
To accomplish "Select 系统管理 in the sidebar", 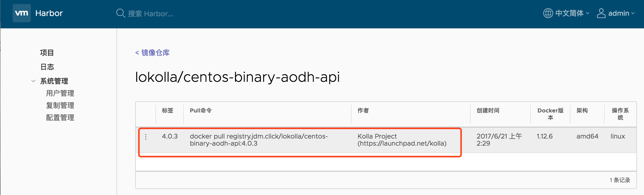I will coord(54,81).
